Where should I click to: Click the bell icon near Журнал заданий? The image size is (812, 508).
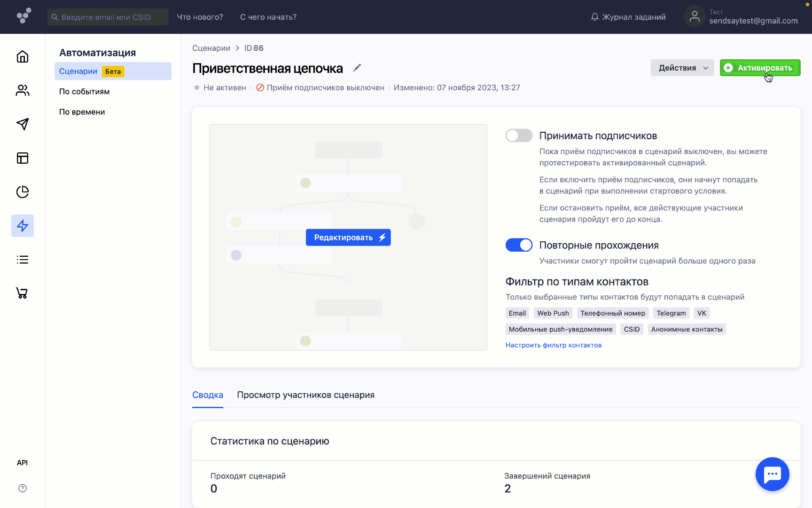594,16
